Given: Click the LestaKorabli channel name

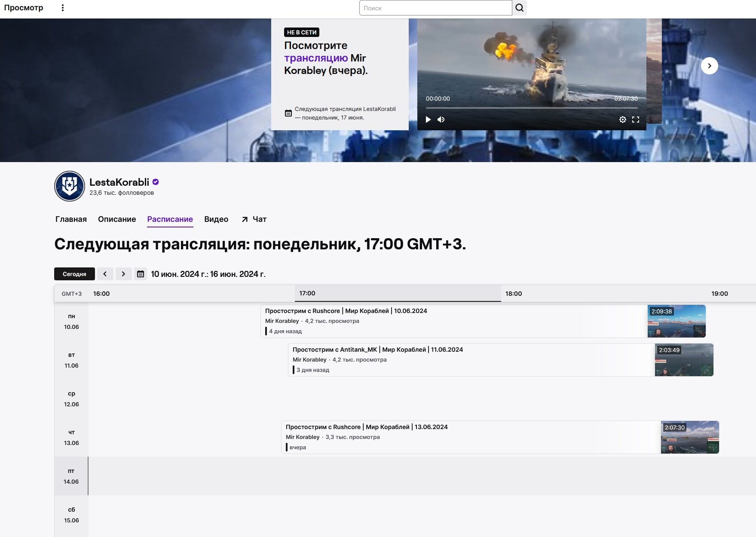Looking at the screenshot, I should tap(119, 182).
